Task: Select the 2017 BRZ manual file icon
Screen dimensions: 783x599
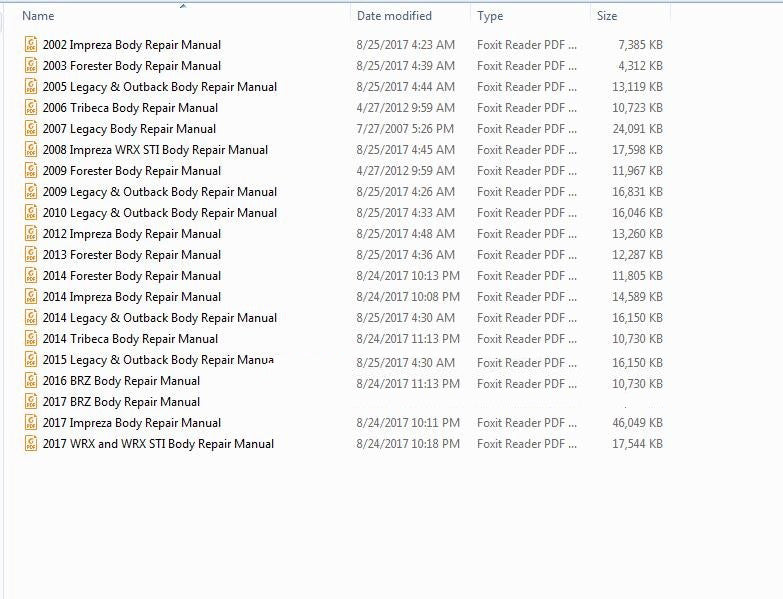Action: (32, 402)
